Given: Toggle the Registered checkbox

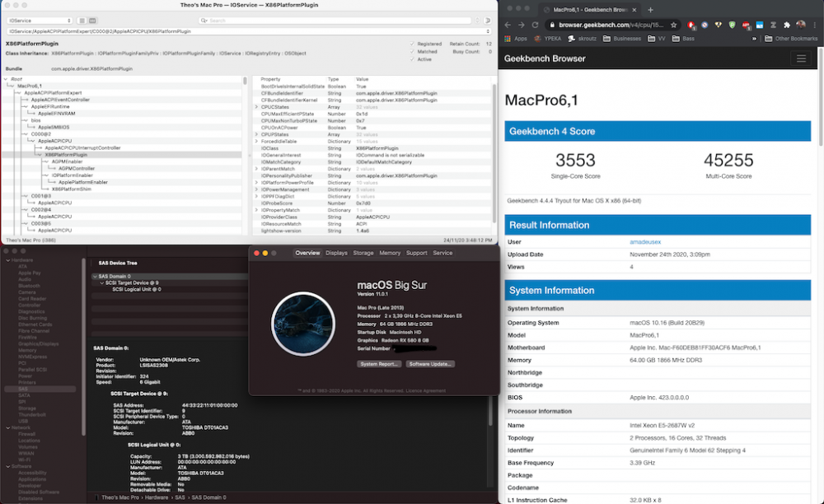Looking at the screenshot, I should (412, 44).
